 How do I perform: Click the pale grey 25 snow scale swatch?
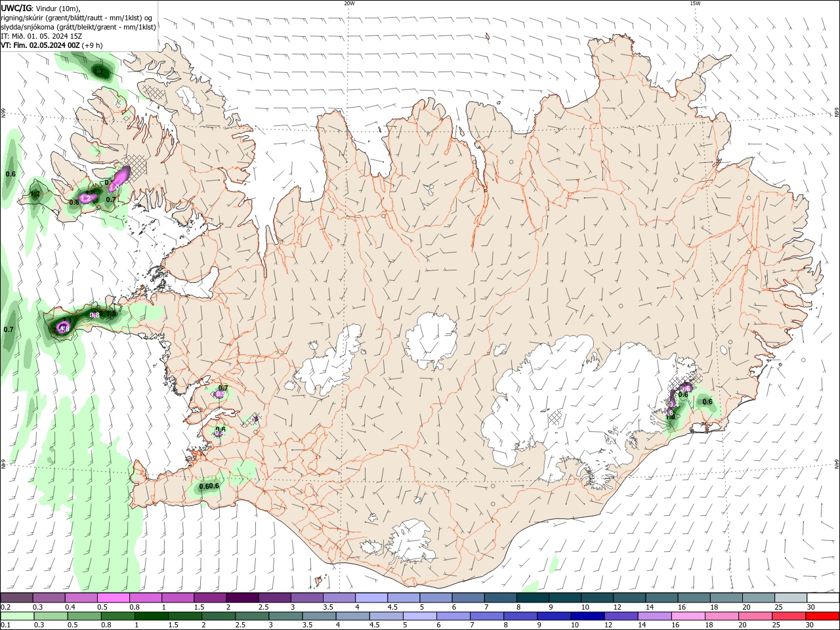791,598
